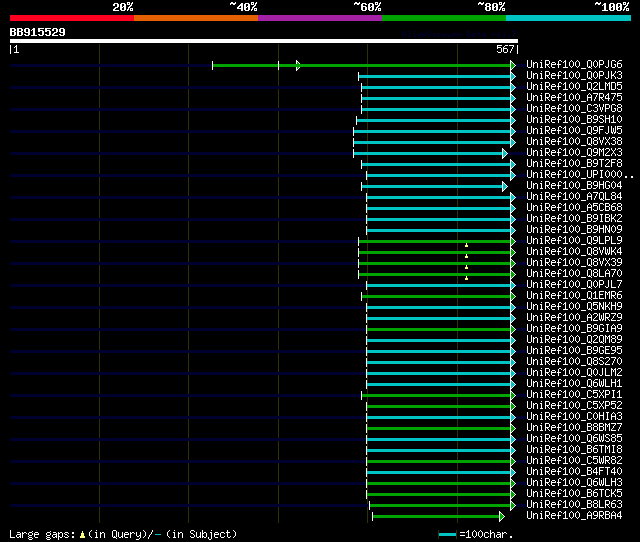
Task: Select the UniRef100_C5WR82 label
Action: (574, 461)
